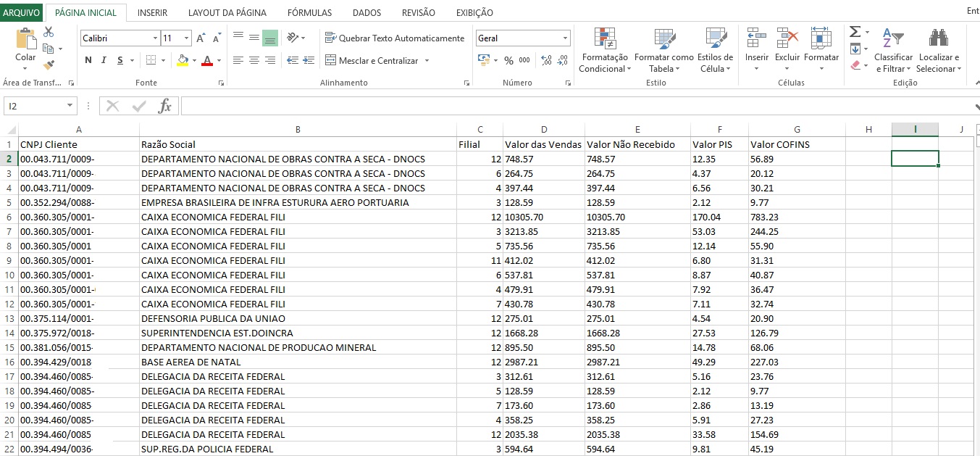Screen dimensions: 980x456
Task: Click the Cut scissors icon
Action: pos(49,32)
